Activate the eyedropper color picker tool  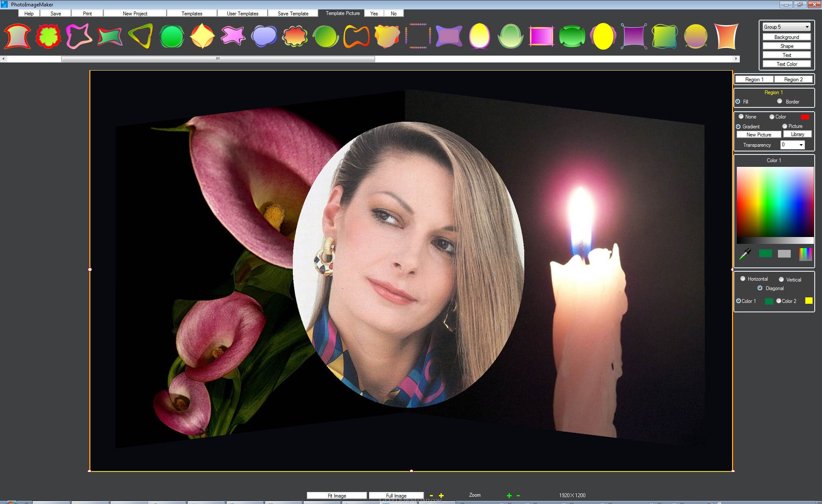tap(745, 254)
